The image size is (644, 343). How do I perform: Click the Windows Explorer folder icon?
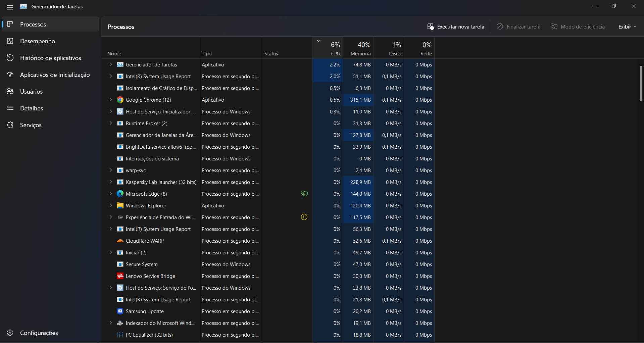coord(120,206)
